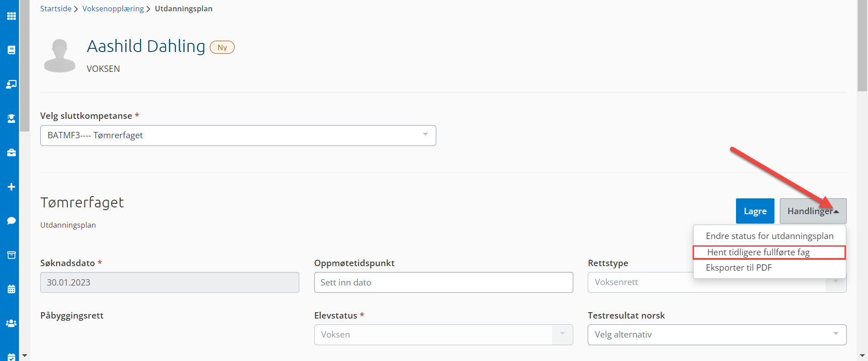The height and width of the screenshot is (361, 868).
Task: Click the Oppmøtetidspunkt date input
Action: 443,282
